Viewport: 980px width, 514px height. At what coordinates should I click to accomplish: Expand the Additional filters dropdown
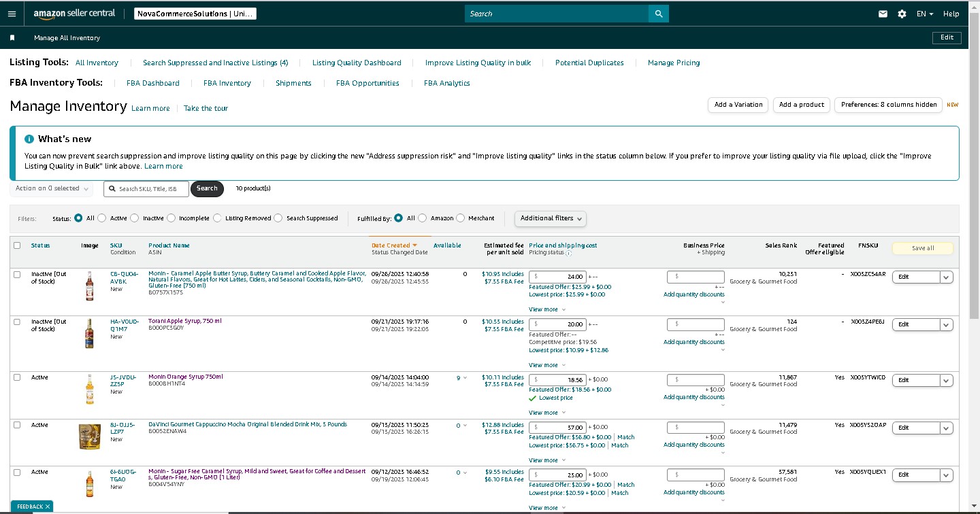tap(551, 218)
